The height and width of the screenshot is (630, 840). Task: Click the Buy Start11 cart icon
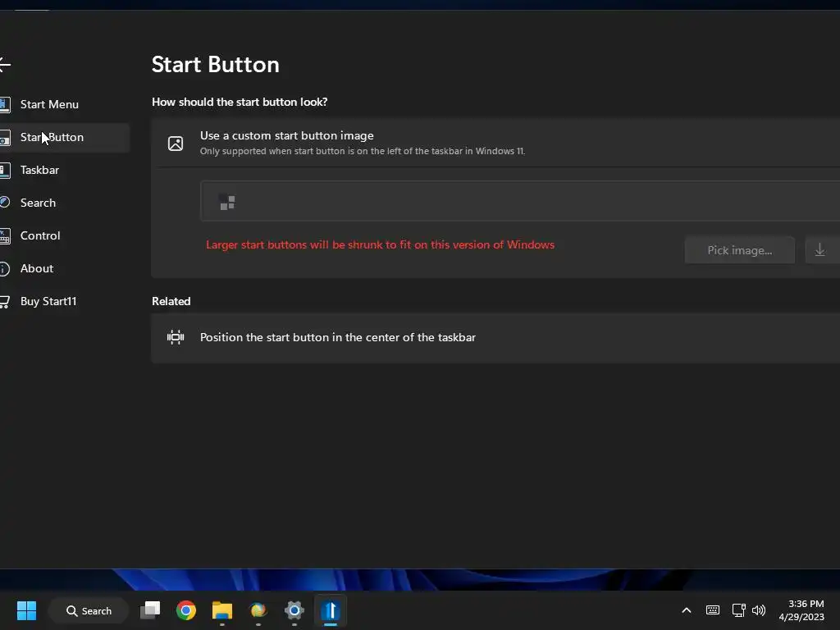click(x=5, y=302)
